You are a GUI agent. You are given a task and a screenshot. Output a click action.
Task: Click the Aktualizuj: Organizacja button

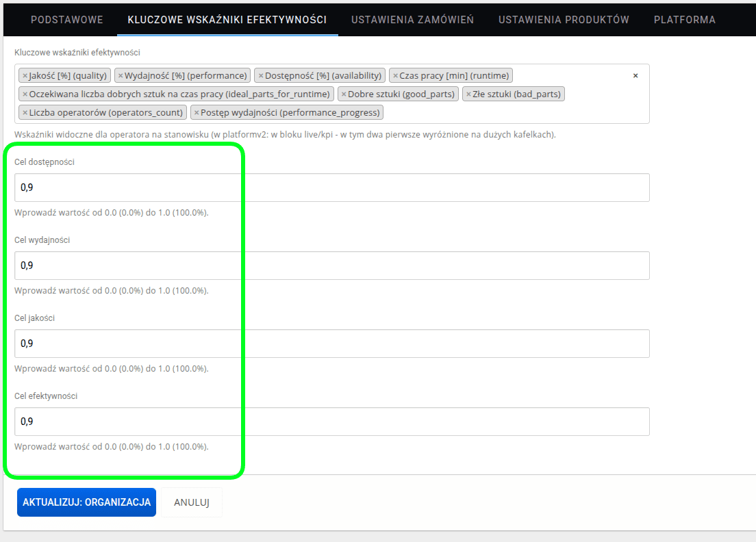pos(87,502)
